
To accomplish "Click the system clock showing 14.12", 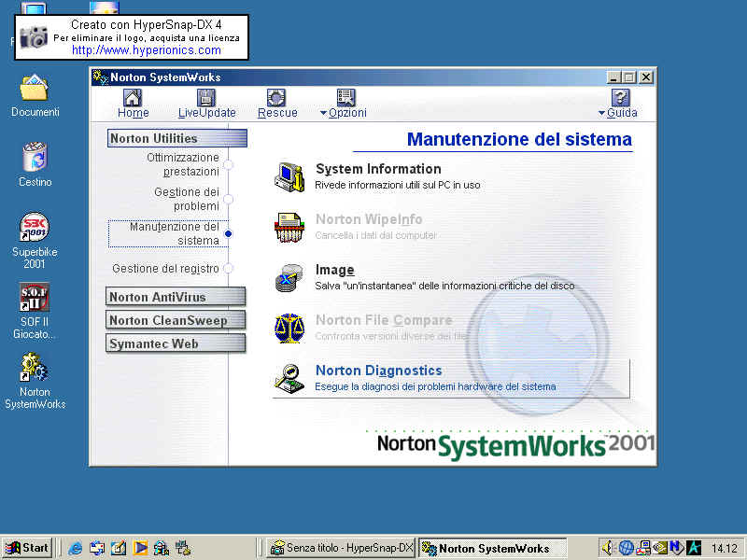I will tap(725, 549).
